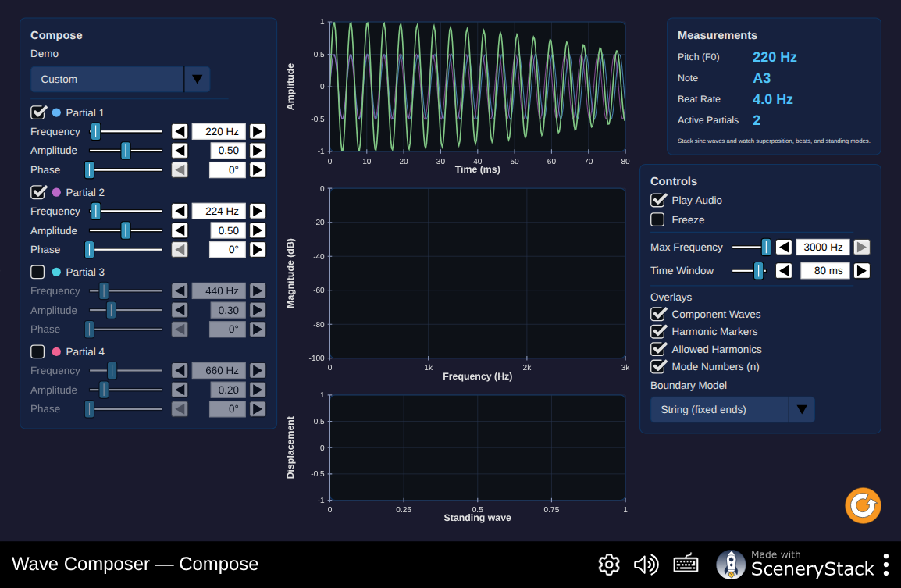This screenshot has height=588, width=901.
Task: Click Partial 1 frequency value 220 Hz
Action: click(x=219, y=132)
